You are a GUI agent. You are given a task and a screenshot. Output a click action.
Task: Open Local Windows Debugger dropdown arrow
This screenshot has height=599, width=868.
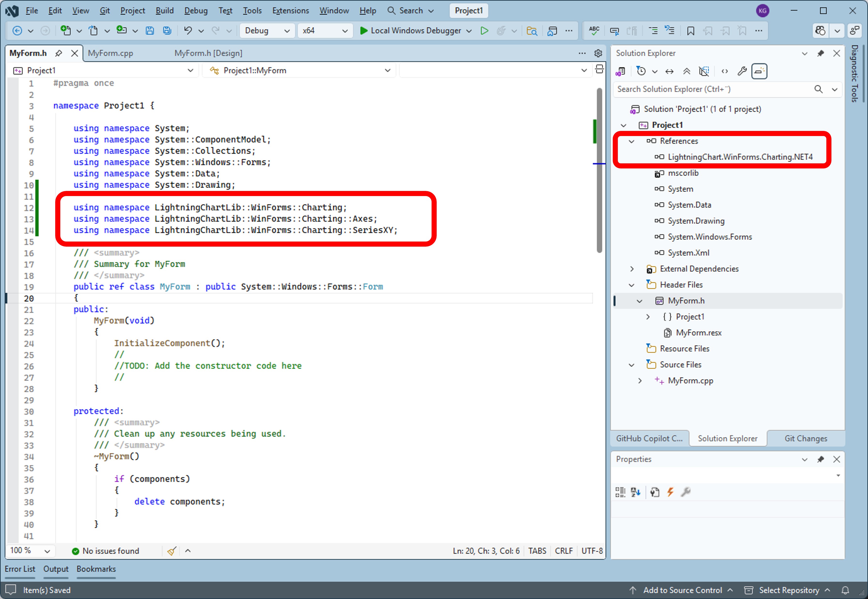[x=469, y=31]
